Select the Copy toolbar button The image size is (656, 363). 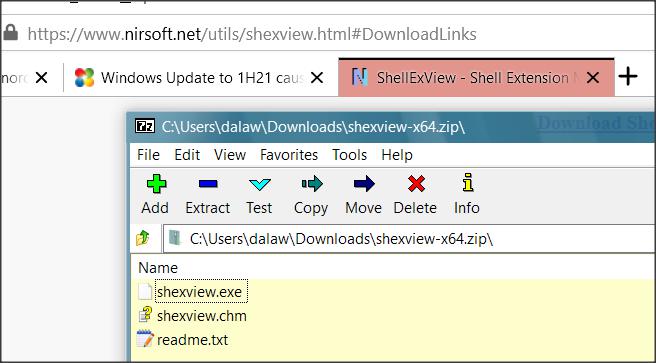click(311, 194)
